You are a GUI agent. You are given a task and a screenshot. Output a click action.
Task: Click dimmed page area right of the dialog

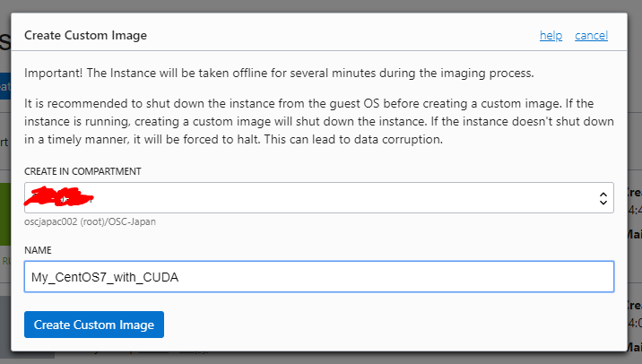[634, 269]
